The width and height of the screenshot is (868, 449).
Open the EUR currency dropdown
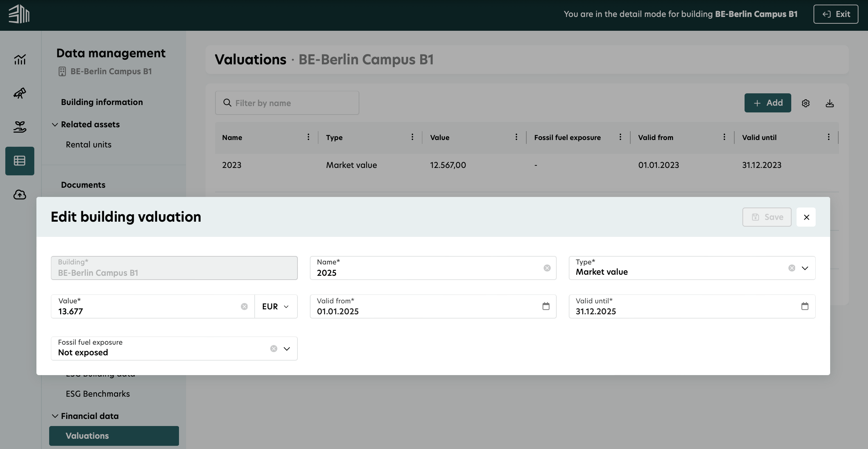point(276,307)
